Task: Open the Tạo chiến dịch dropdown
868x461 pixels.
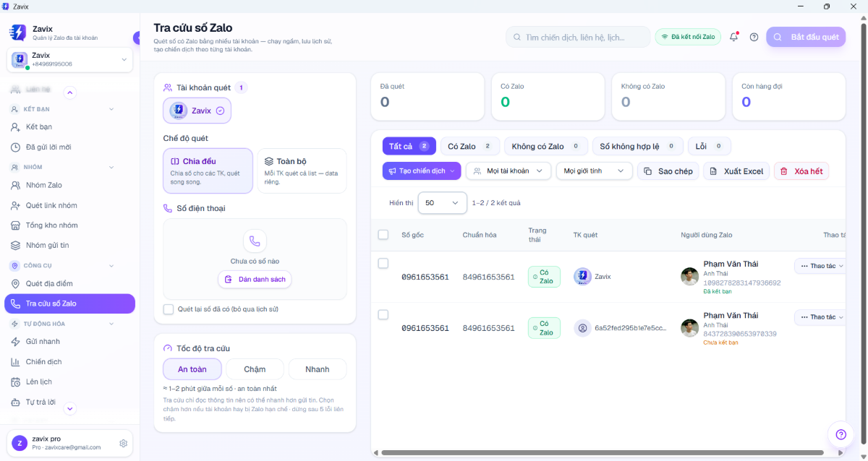Action: [x=422, y=171]
